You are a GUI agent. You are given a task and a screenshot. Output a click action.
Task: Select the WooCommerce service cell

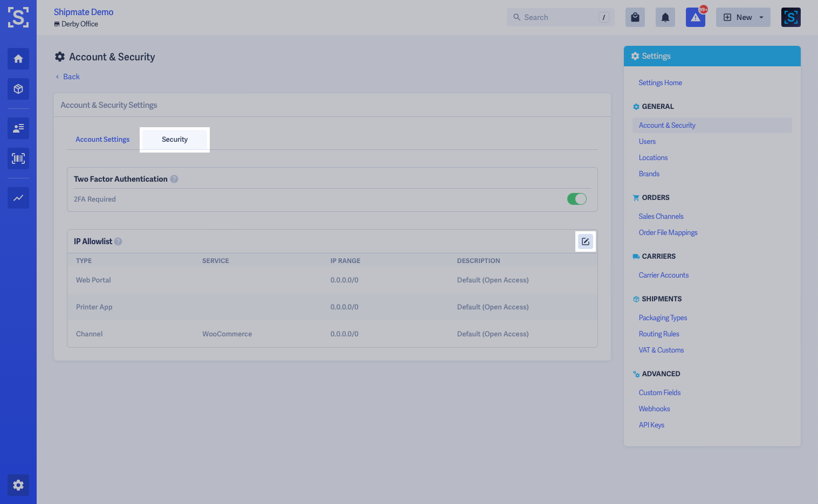tap(227, 334)
